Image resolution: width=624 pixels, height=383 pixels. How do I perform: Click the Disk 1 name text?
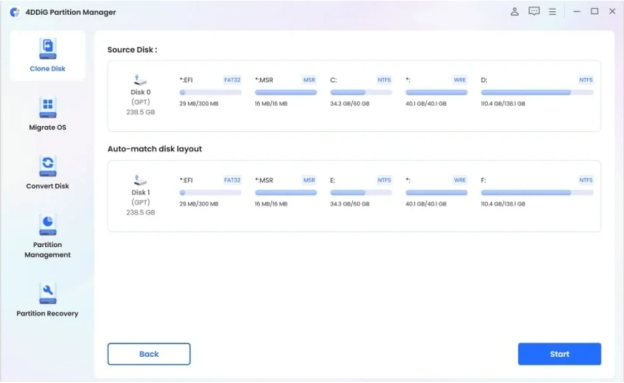click(x=140, y=192)
